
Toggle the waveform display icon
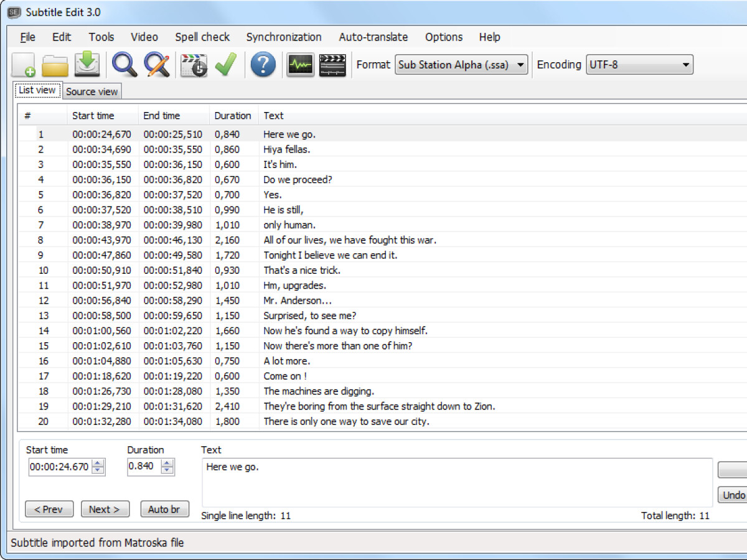click(300, 65)
